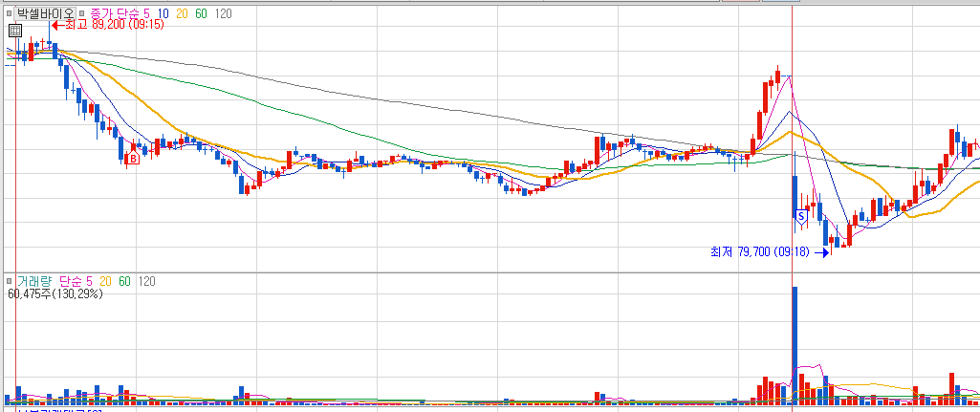Click the 최고 89,200 (09:15) high annotation

pos(114,25)
